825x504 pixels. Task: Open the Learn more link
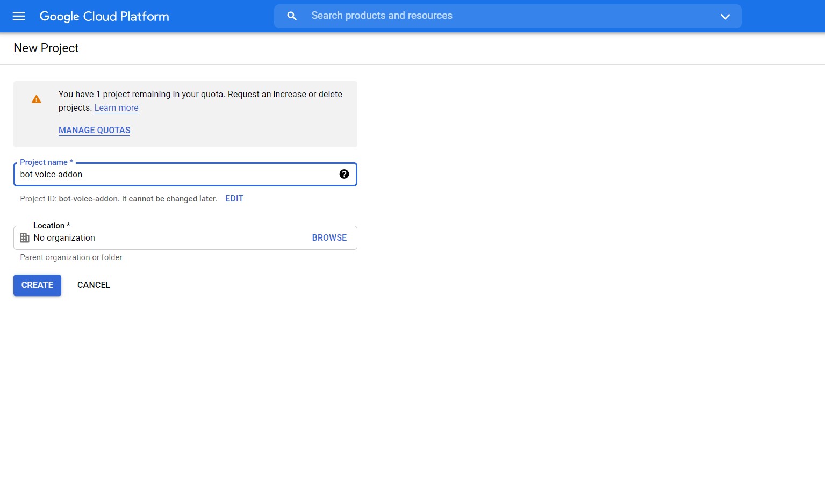point(116,108)
